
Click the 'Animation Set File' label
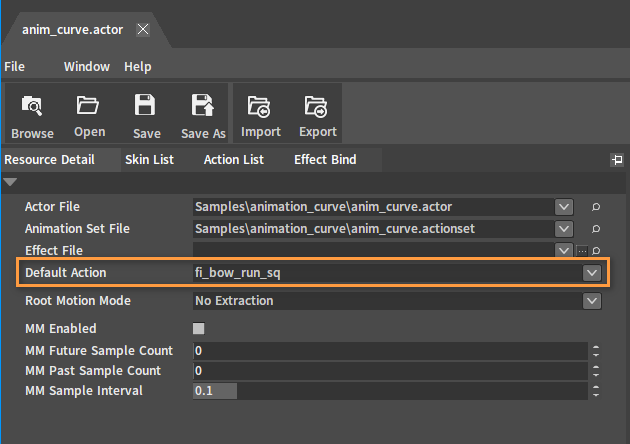pos(77,229)
